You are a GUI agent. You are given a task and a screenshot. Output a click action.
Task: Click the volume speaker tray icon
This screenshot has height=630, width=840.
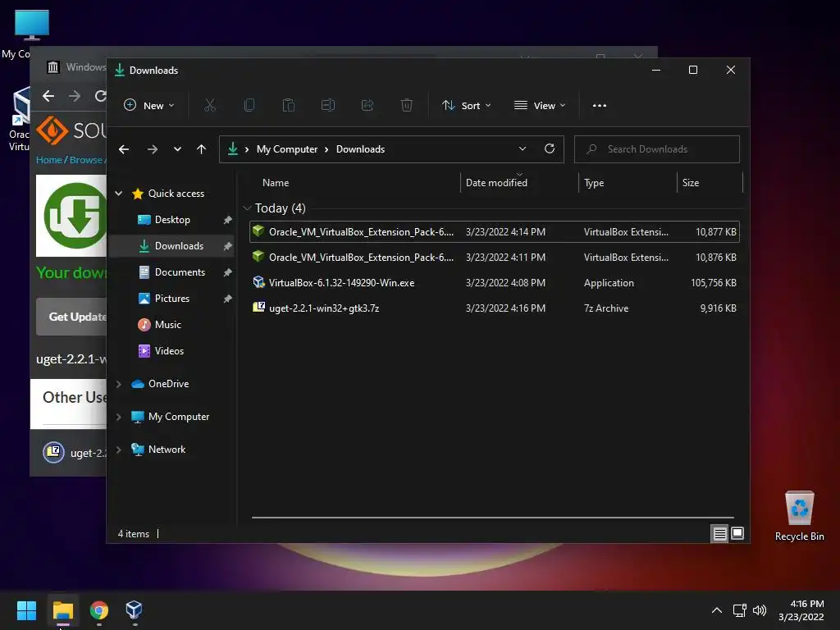pos(760,610)
